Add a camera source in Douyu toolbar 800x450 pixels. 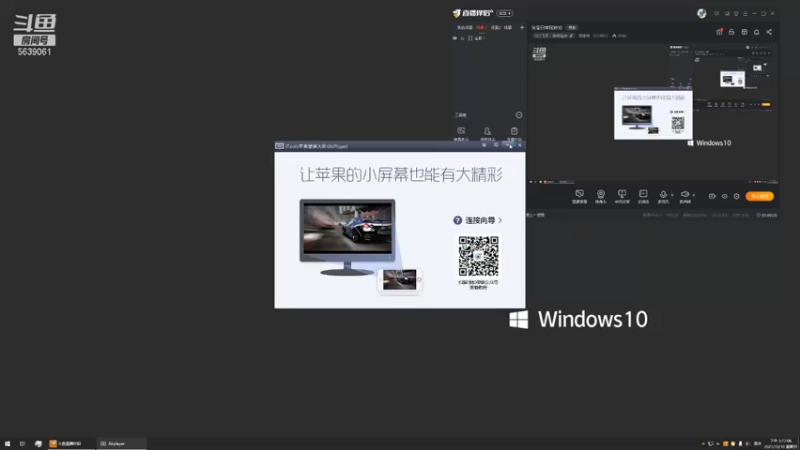[x=601, y=196]
